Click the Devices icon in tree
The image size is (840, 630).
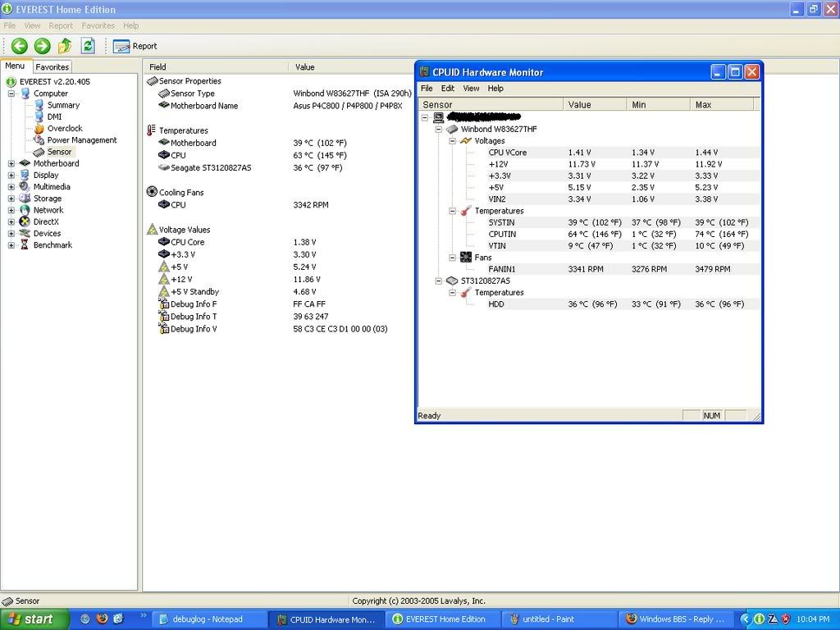coord(25,234)
